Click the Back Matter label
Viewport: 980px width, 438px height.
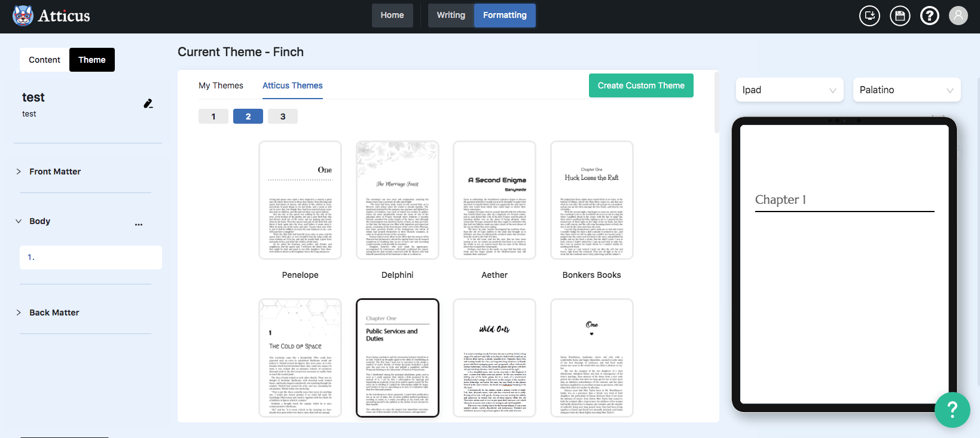54,313
